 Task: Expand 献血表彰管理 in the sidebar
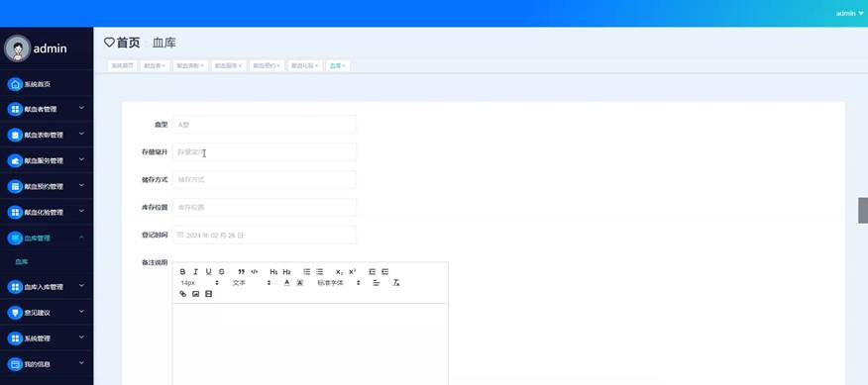pos(47,135)
